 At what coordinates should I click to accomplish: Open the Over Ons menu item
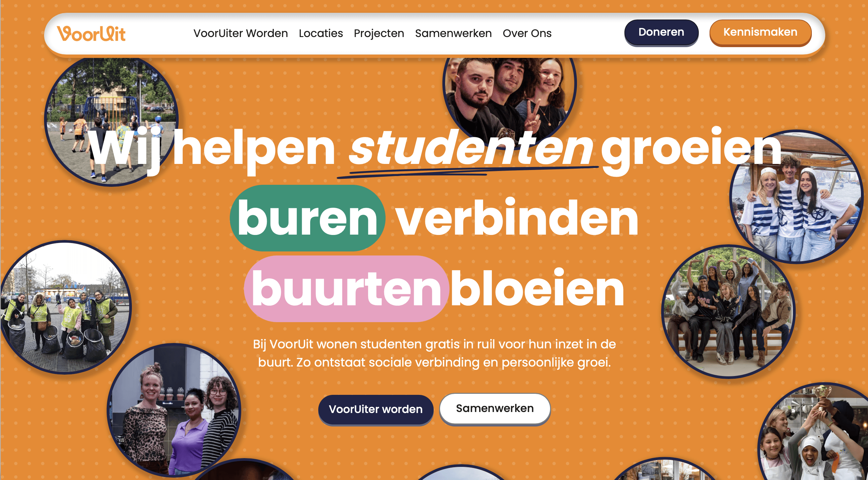pyautogui.click(x=527, y=33)
